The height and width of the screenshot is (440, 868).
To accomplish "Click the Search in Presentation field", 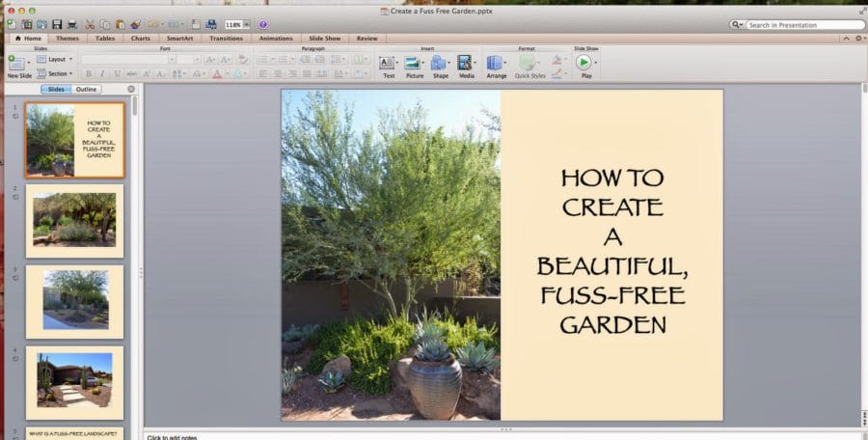I will click(804, 25).
